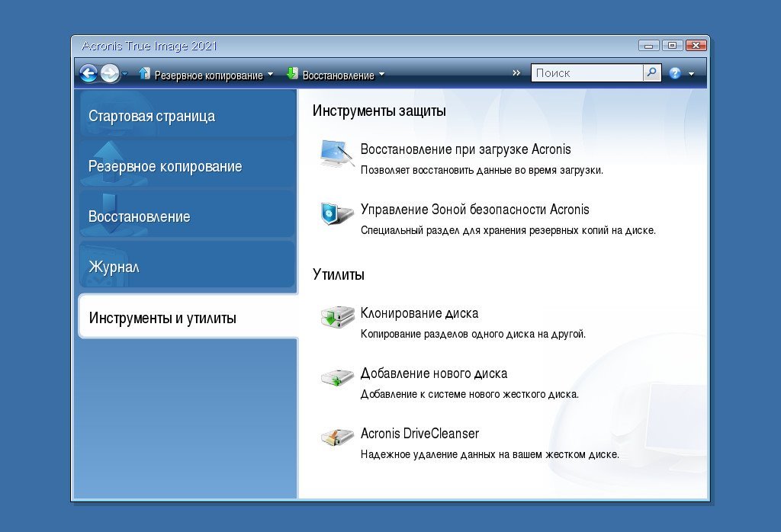
Task: Open the Стартовая страница sidebar tab
Action: tap(152, 117)
